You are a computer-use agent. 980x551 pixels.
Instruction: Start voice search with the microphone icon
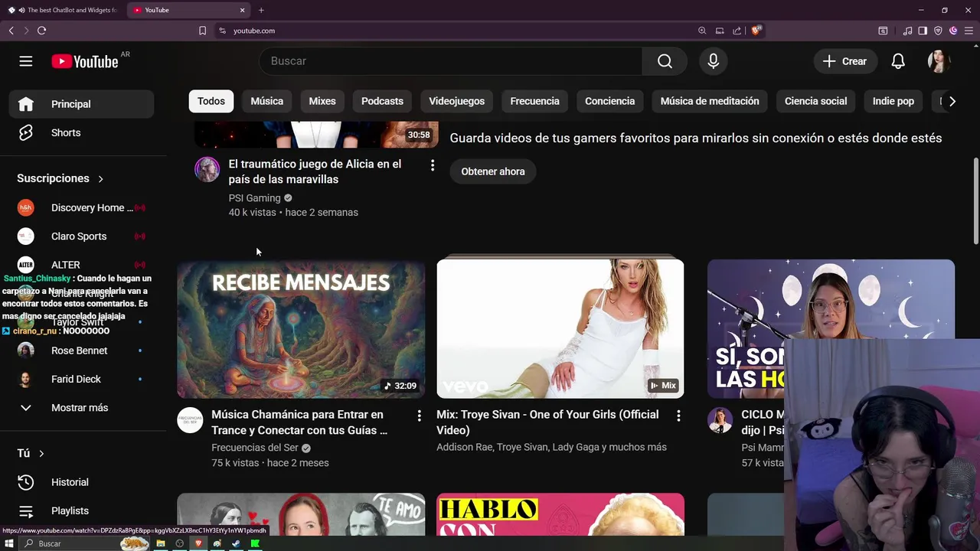(714, 61)
